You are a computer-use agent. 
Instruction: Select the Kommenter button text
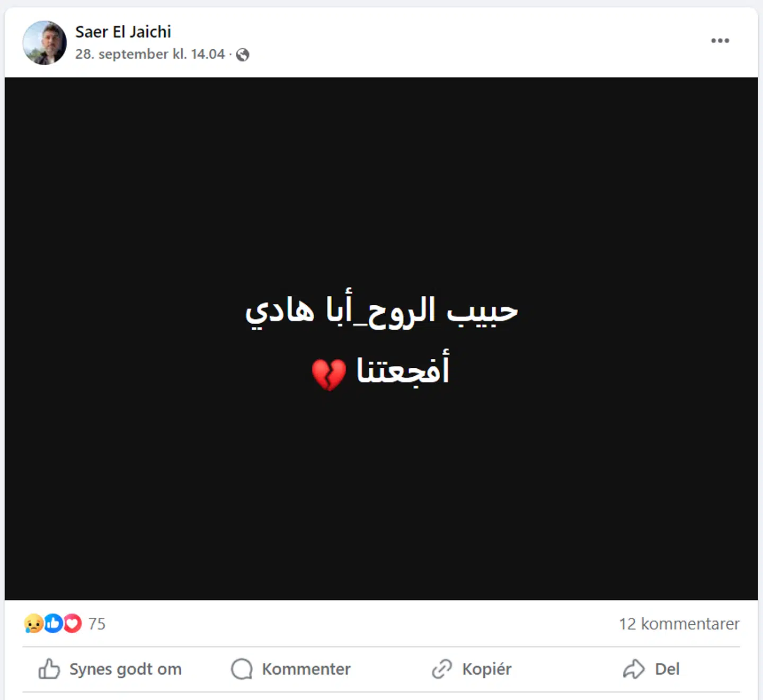pos(306,669)
